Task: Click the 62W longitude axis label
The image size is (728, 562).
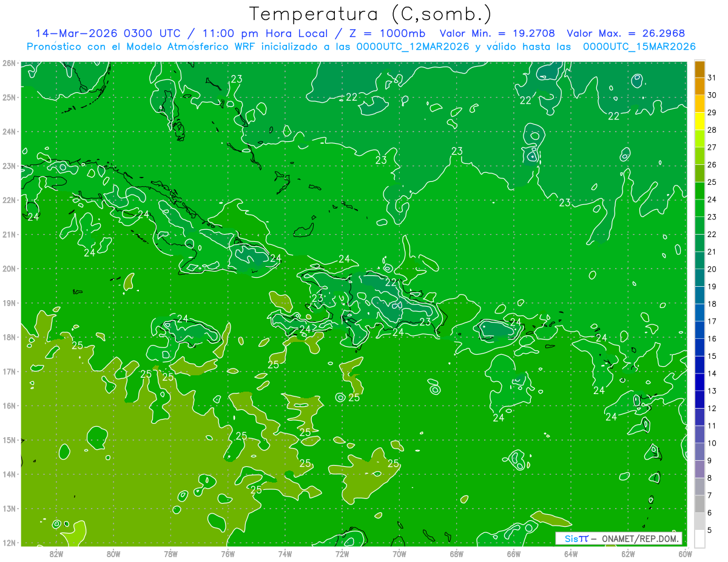Action: coord(628,554)
